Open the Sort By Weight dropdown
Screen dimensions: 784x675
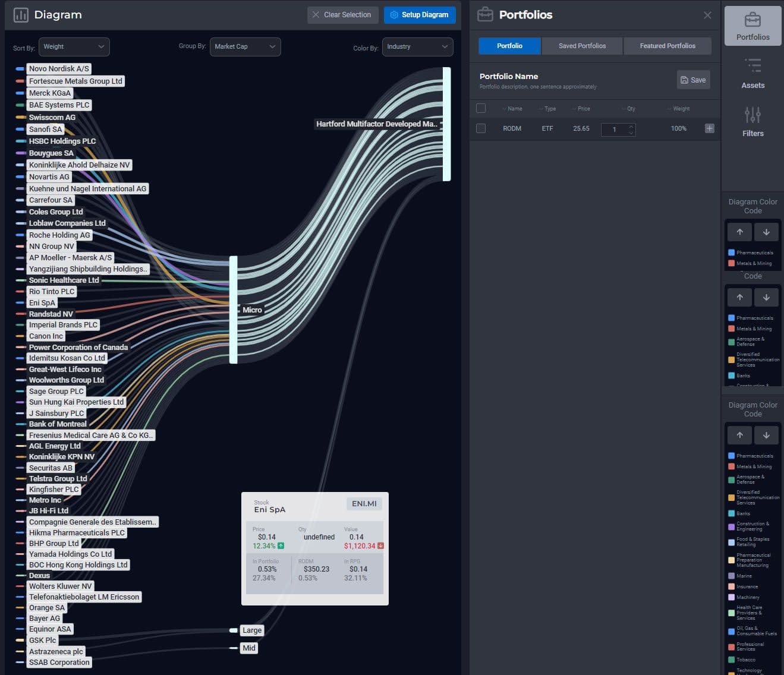pyautogui.click(x=74, y=46)
